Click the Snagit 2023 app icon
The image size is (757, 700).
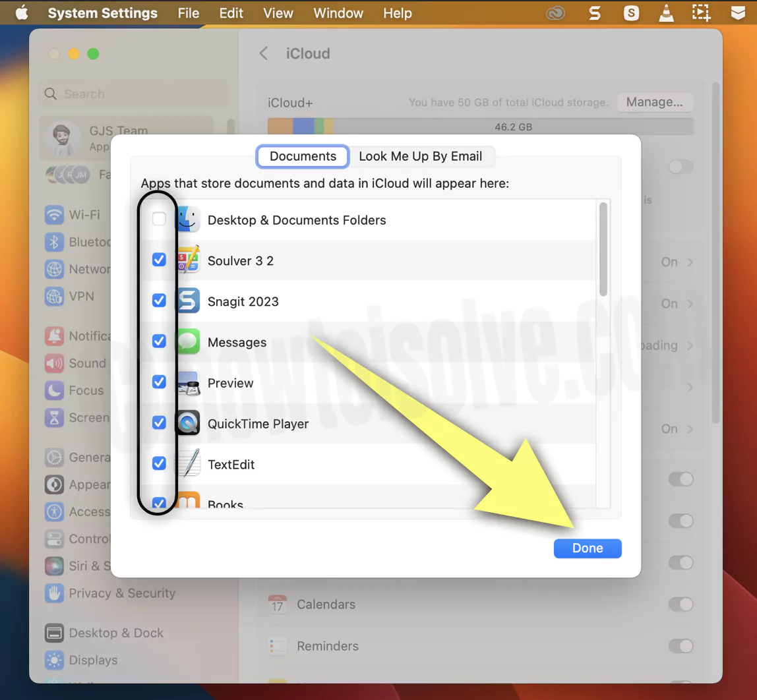[x=189, y=301]
